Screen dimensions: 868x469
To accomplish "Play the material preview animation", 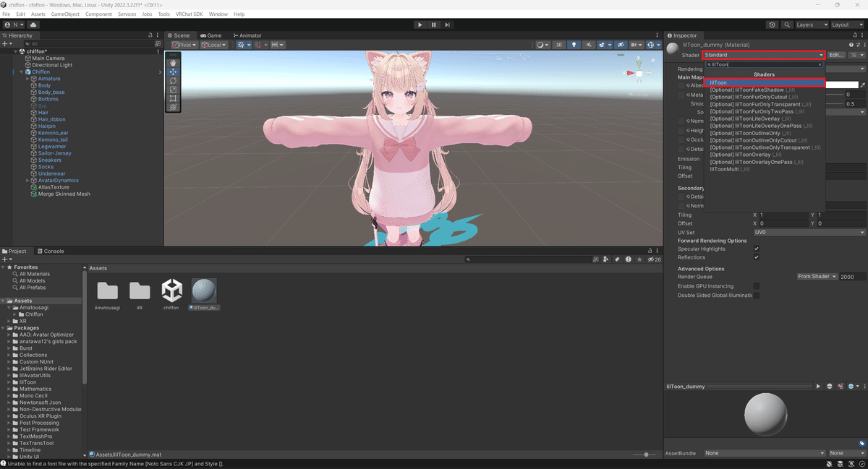I will (818, 387).
